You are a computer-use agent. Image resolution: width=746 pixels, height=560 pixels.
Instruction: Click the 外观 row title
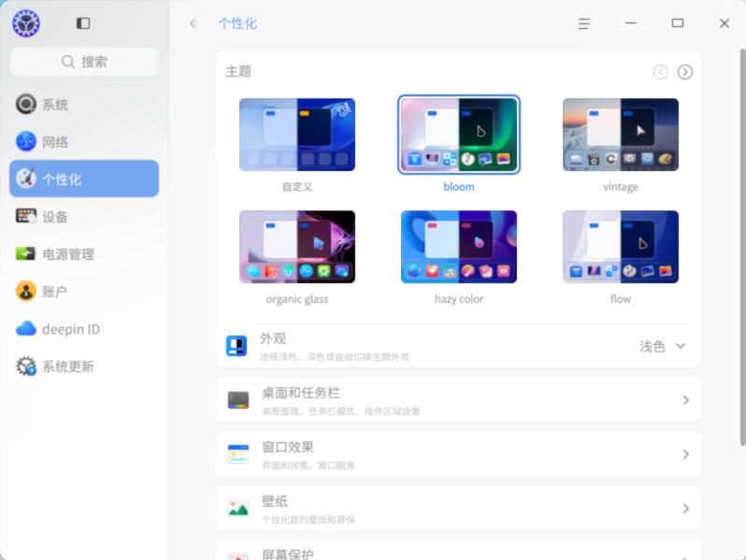pos(273,338)
